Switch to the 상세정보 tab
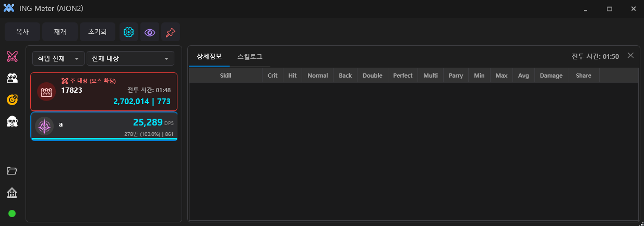The width and height of the screenshot is (644, 226). [x=209, y=56]
